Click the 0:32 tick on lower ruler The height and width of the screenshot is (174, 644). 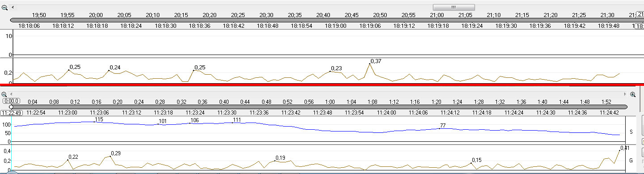(182, 102)
